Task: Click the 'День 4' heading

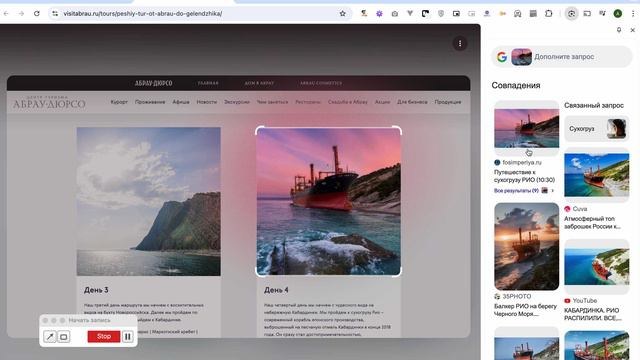Action: point(276,290)
